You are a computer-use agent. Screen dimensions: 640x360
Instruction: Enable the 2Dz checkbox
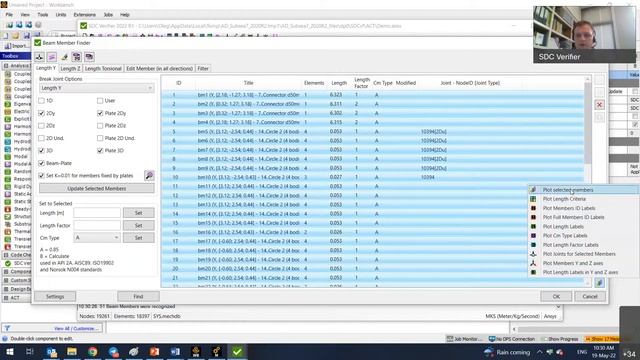click(x=41, y=126)
